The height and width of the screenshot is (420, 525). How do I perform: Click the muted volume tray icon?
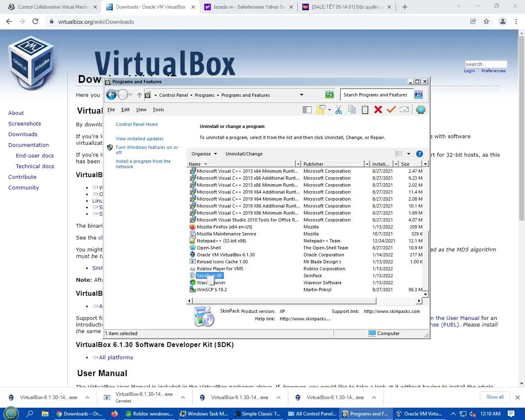pyautogui.click(x=472, y=414)
